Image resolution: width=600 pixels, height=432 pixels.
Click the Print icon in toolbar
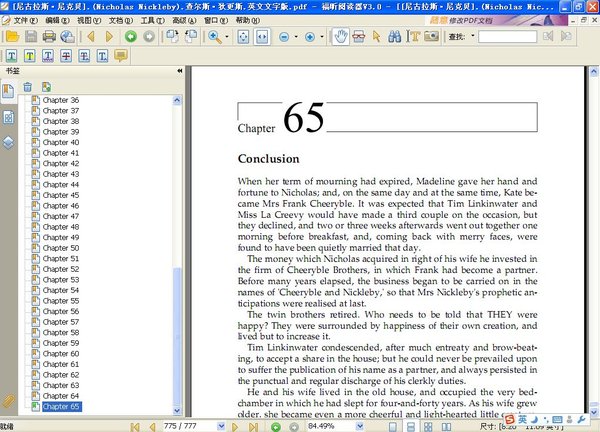[47, 37]
